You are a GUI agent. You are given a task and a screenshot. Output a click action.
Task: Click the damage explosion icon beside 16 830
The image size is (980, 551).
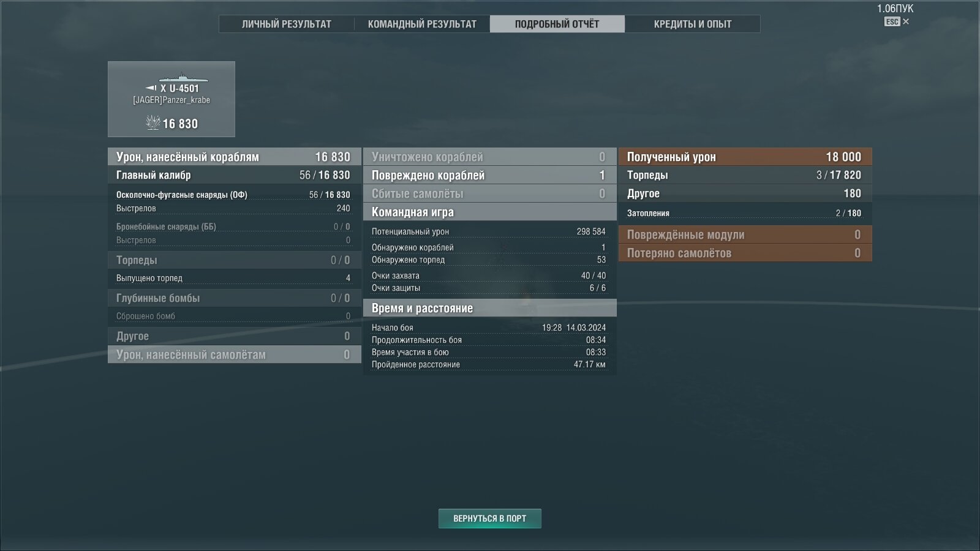coord(153,122)
